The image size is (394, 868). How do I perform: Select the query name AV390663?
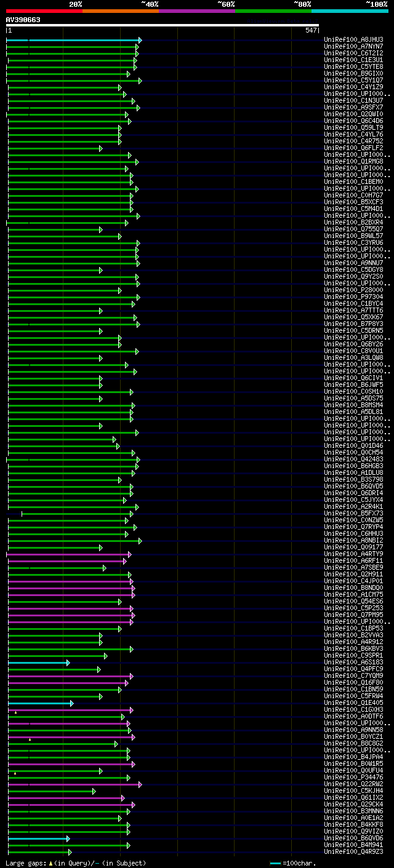point(23,20)
